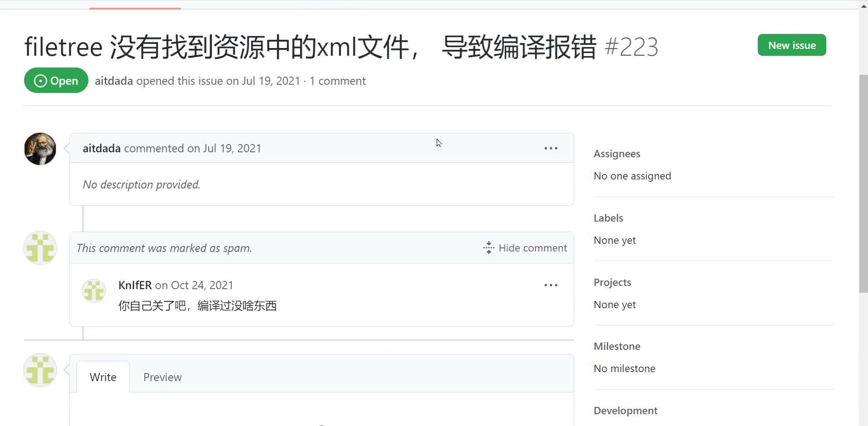Click the fold icon beside Hide comment
Screen dimensions: 868x426
coord(488,248)
